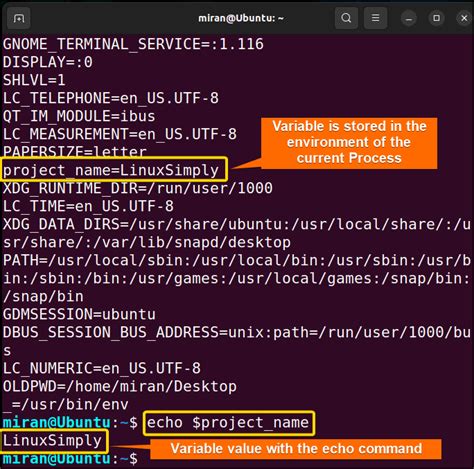Open the hamburger menu
474x469 pixels.
375,18
